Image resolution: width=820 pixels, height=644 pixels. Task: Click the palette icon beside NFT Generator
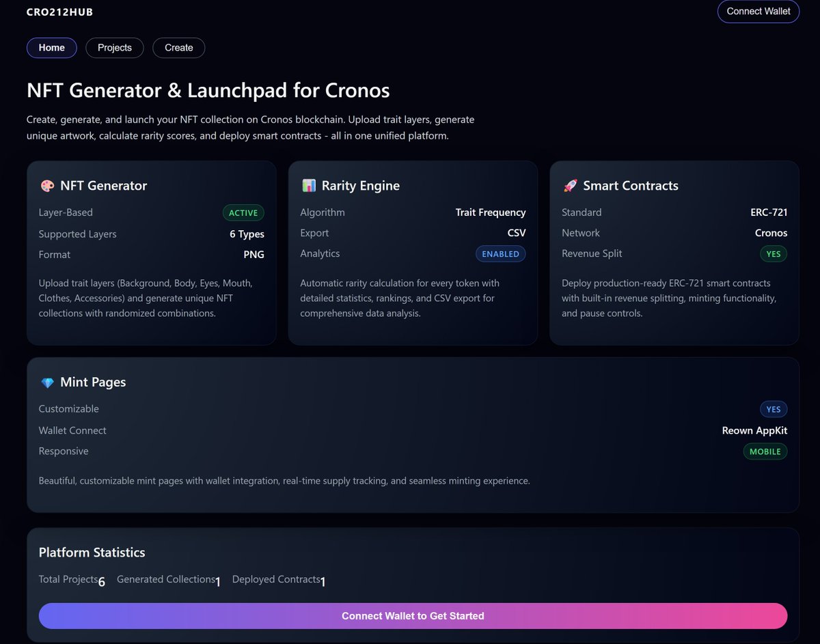coord(47,186)
